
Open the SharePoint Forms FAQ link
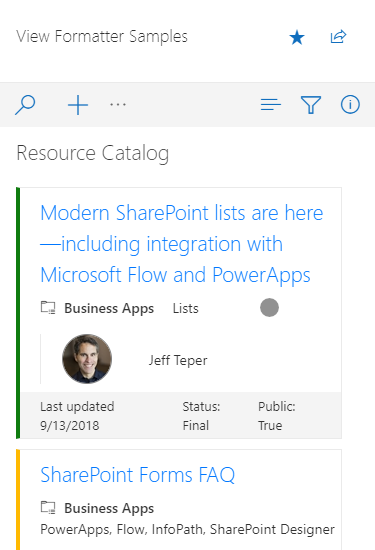coord(138,475)
